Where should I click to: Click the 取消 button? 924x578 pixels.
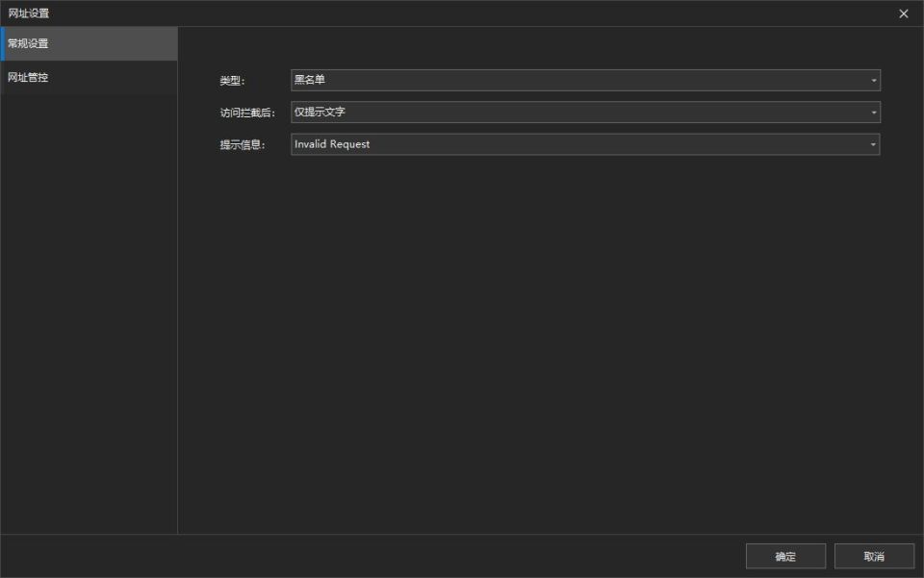[874, 556]
